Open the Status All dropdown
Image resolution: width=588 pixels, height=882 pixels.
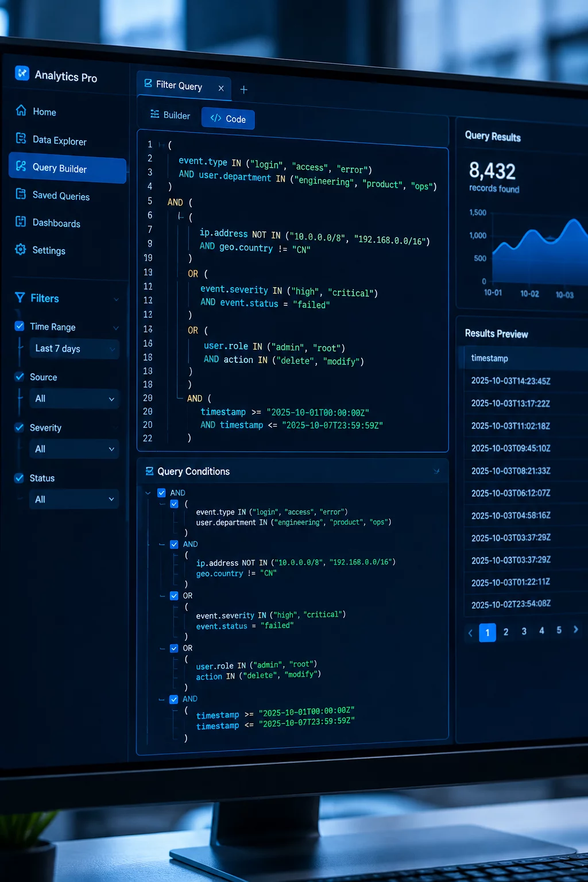tap(74, 500)
